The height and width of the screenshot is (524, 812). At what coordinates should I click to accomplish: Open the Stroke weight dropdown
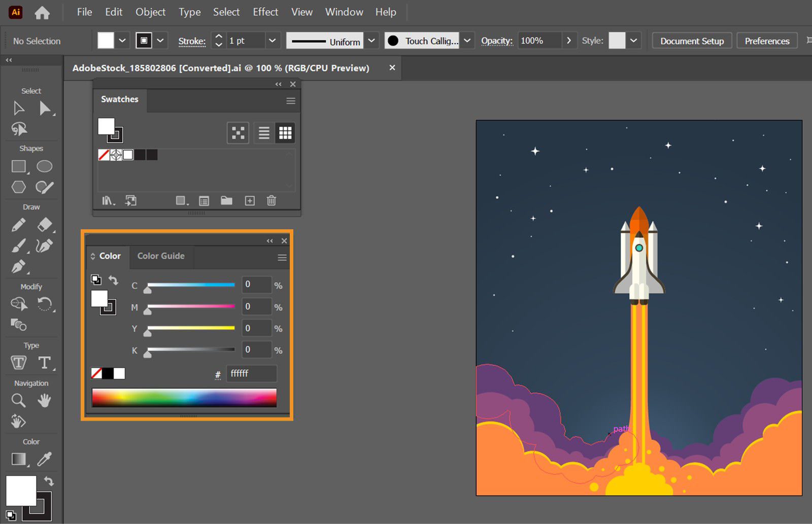coord(273,41)
